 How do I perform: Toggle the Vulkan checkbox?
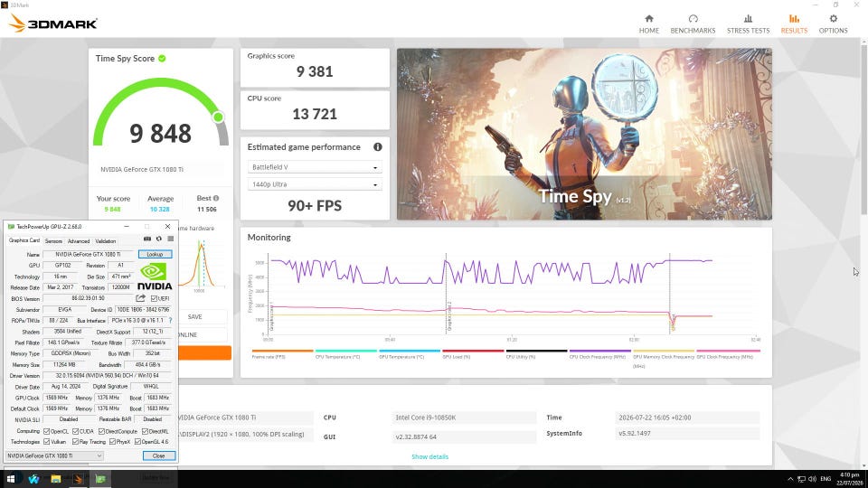point(46,442)
